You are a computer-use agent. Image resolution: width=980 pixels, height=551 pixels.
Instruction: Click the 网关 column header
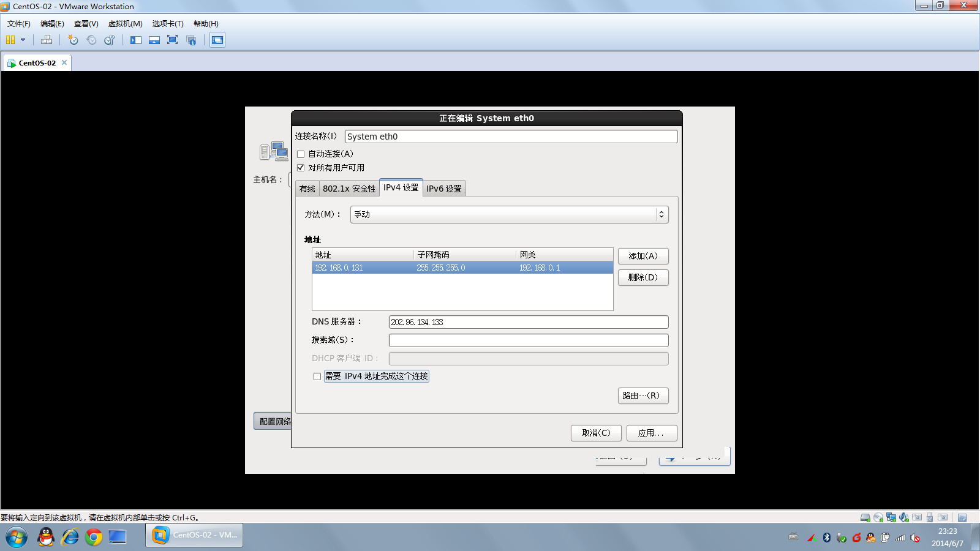564,255
